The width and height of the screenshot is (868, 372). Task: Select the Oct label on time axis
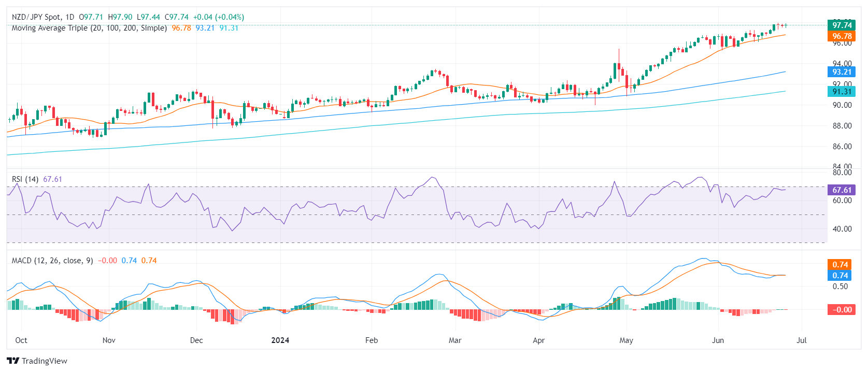(21, 340)
